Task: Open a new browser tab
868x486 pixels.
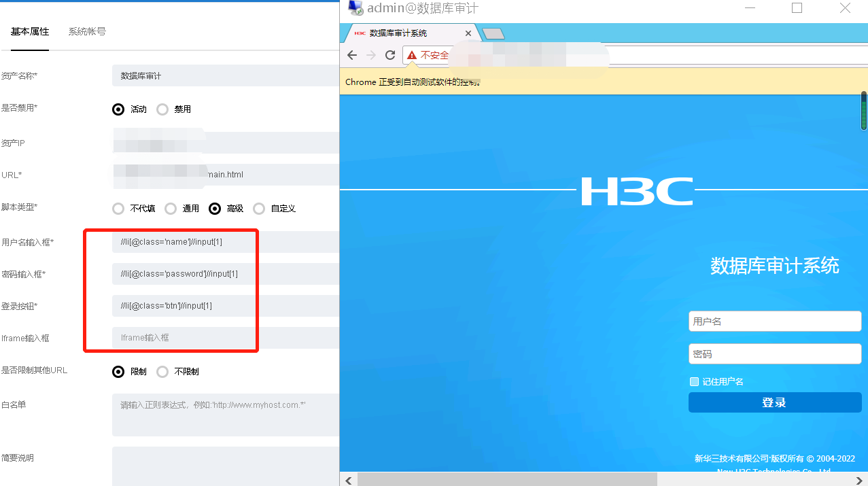Action: pyautogui.click(x=493, y=33)
